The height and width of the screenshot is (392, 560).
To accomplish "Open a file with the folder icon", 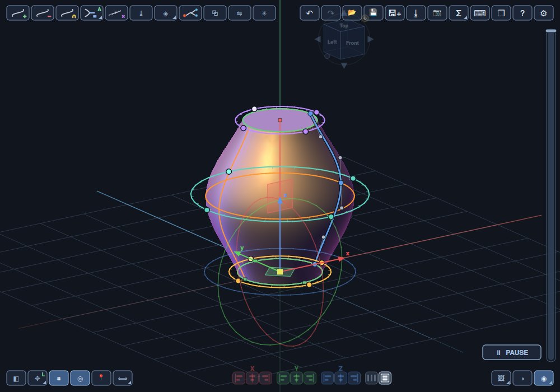I will click(x=352, y=13).
